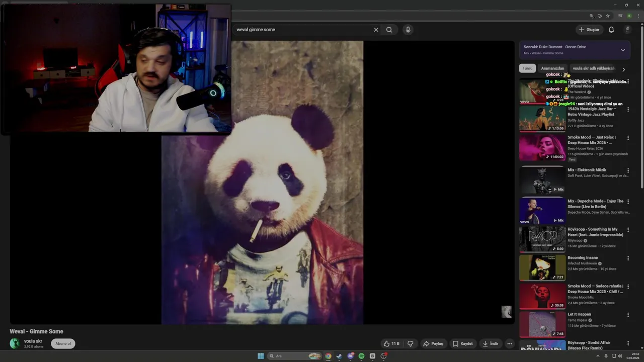This screenshot has height=362, width=644.
Task: Dislike the Weval video
Action: click(411, 344)
